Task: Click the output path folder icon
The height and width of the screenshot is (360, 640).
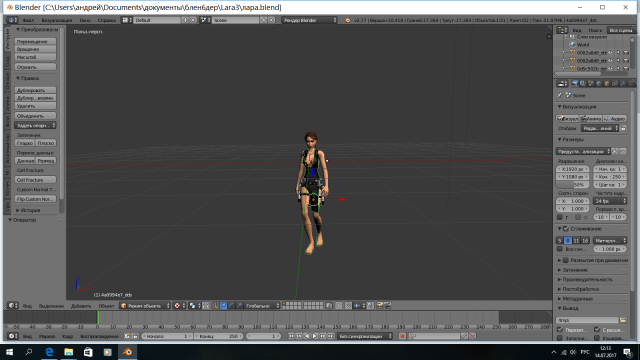Action: coord(623,320)
